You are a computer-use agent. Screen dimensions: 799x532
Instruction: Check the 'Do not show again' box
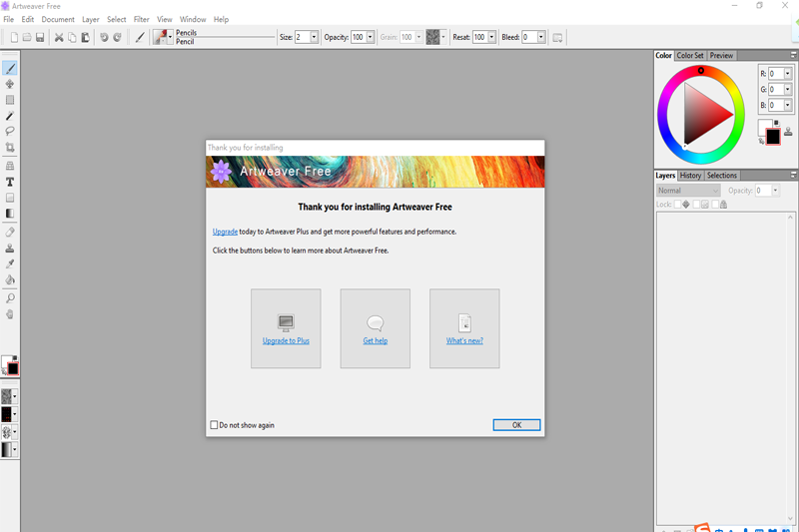click(x=214, y=425)
